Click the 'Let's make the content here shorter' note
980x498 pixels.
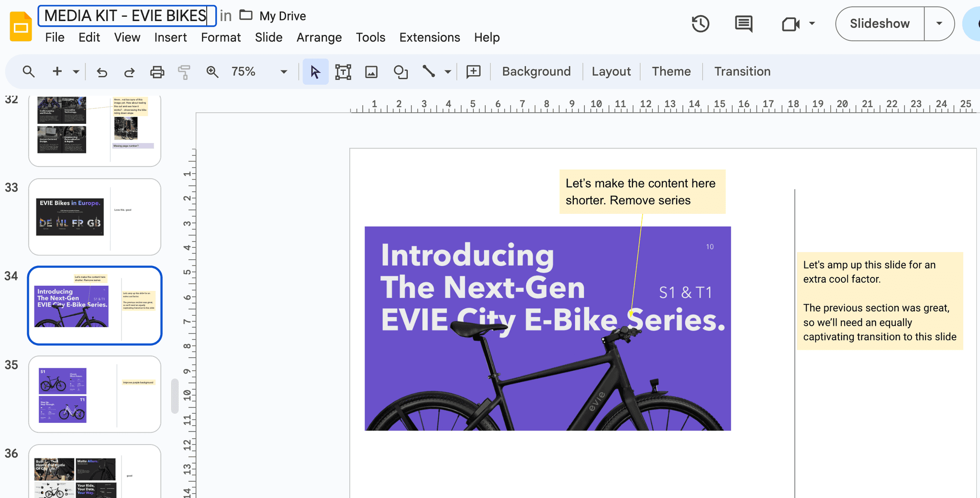tap(643, 192)
